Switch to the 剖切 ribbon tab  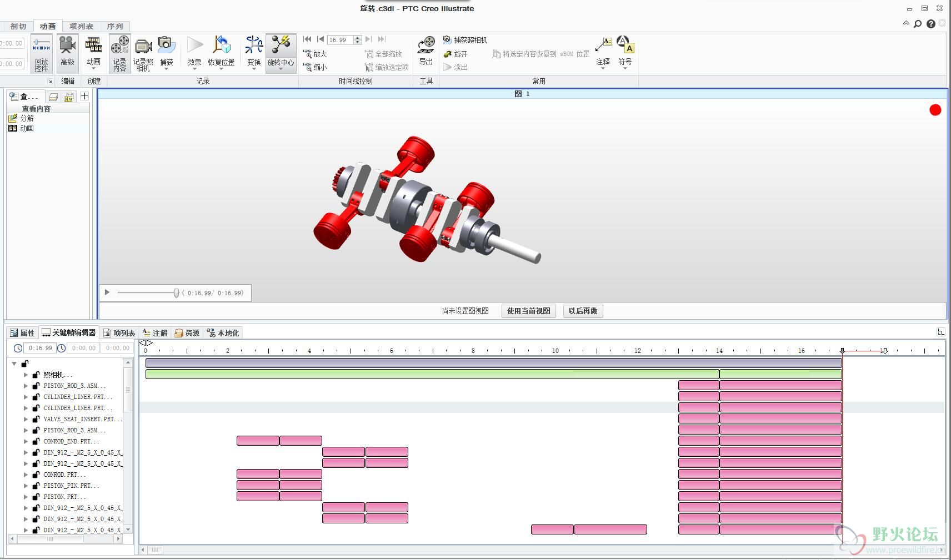[18, 26]
